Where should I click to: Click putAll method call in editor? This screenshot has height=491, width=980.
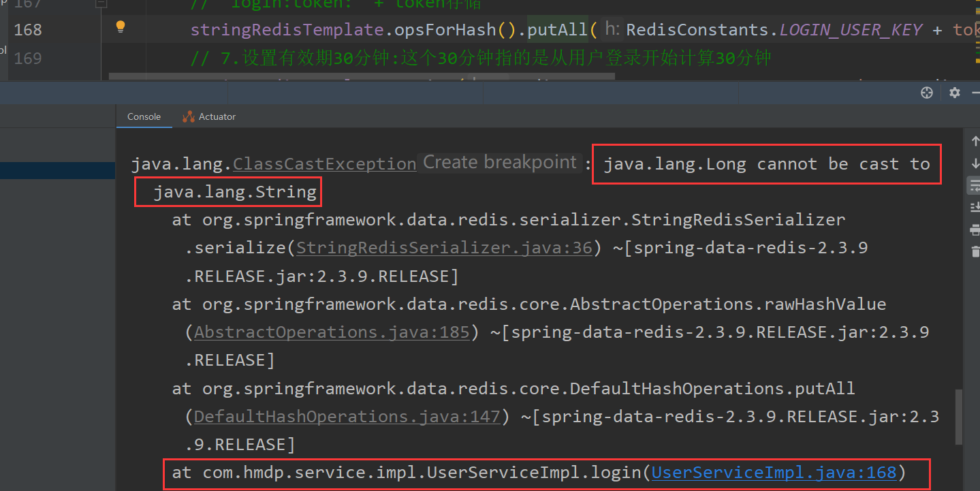point(558,30)
